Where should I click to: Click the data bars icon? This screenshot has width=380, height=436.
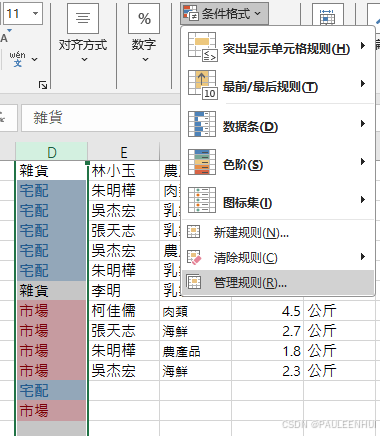point(202,124)
